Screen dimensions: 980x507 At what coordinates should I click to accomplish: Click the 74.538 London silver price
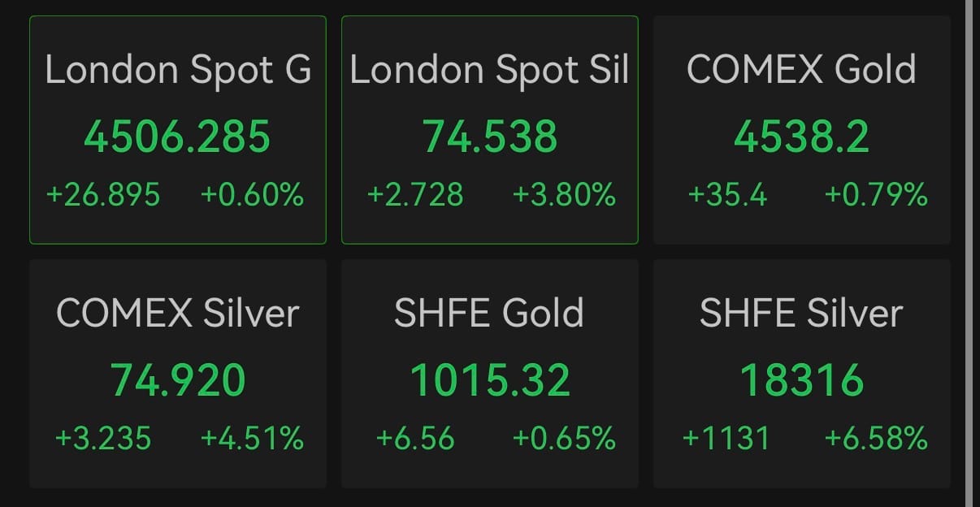[490, 136]
